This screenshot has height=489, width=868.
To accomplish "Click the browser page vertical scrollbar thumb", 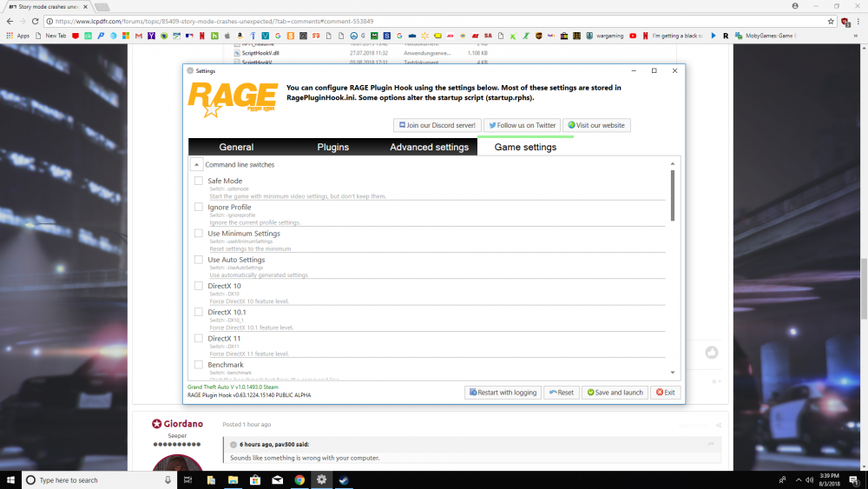I will 865,289.
